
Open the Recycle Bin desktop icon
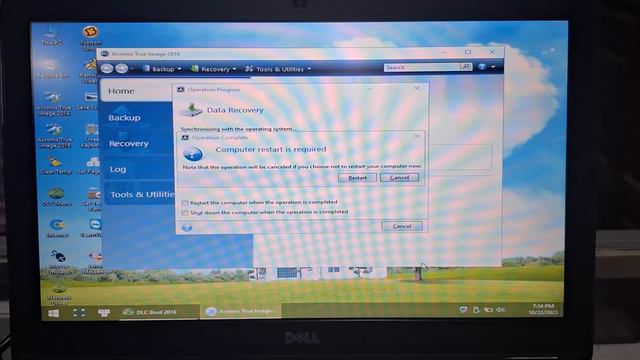[x=52, y=68]
